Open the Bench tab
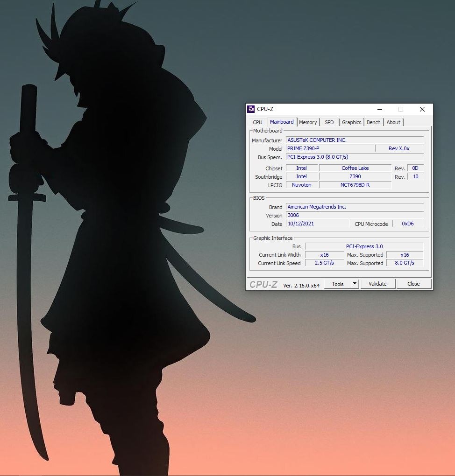 [x=374, y=122]
